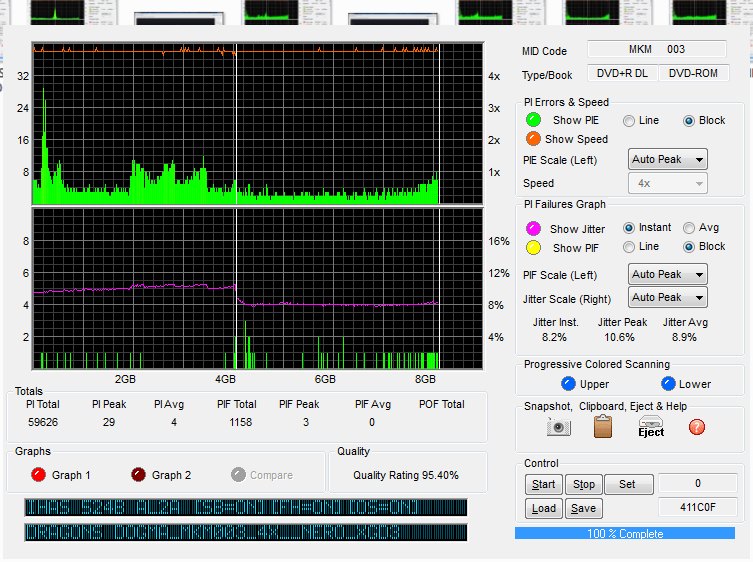Toggle the magenta Show Jitter indicator
The image size is (753, 562).
coord(534,229)
